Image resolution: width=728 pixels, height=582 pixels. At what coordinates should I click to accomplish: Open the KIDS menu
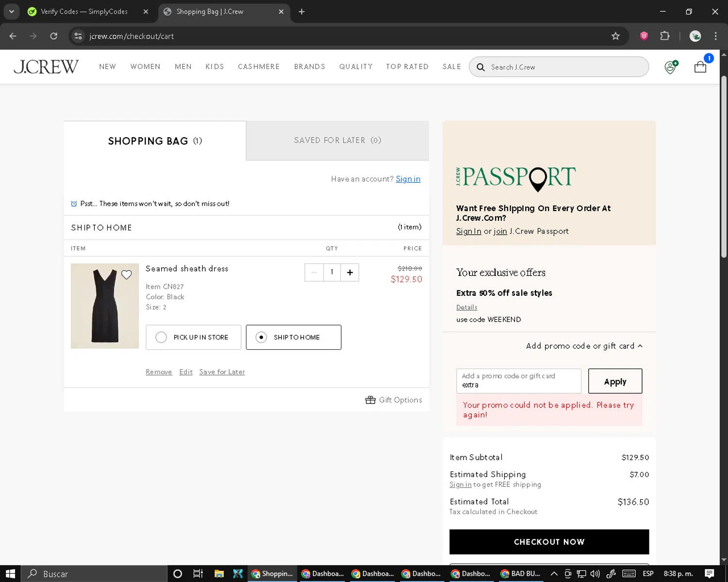pyautogui.click(x=215, y=66)
